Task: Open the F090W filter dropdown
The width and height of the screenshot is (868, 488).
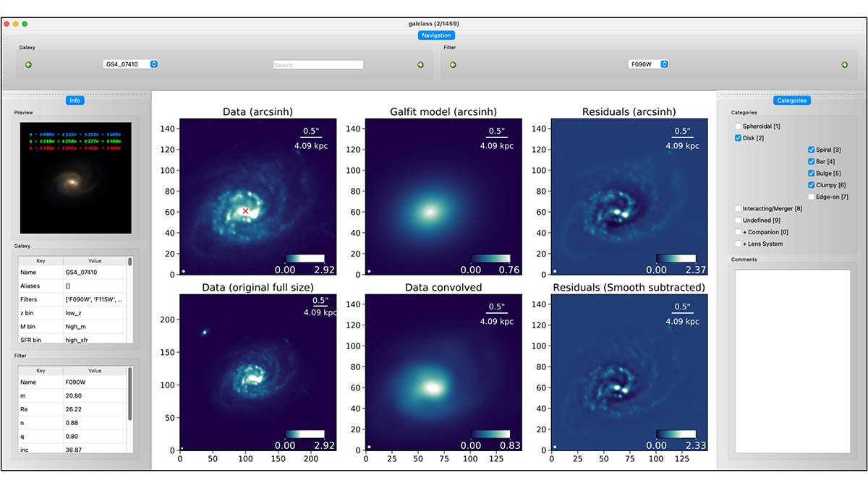Action: pos(648,64)
